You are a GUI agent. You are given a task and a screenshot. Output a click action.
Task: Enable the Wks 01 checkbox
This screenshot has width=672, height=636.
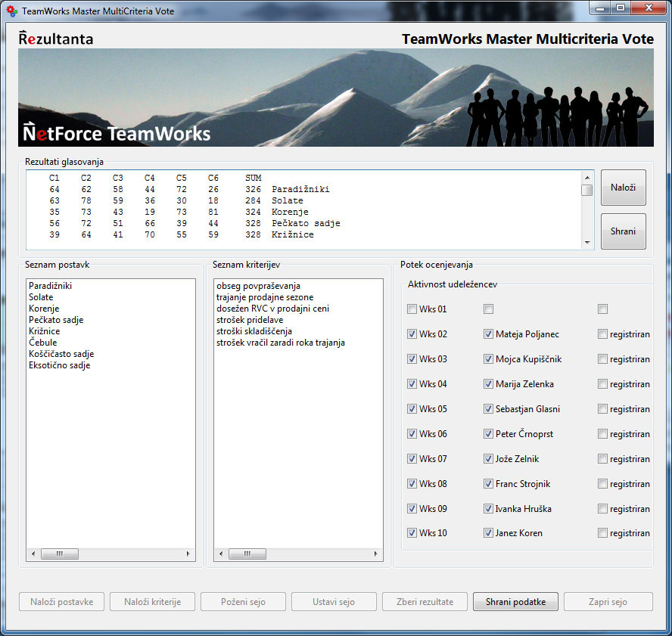412,309
